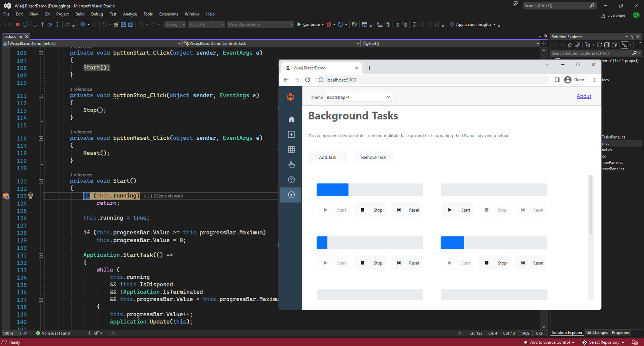The width and height of the screenshot is (644, 346).
Task: Reload the localhost:5000 browser page
Action: tap(307, 80)
